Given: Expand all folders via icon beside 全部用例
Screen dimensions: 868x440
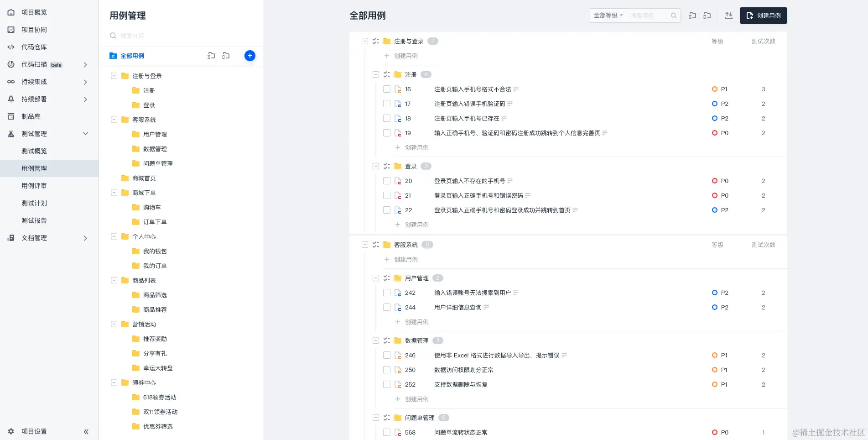Looking at the screenshot, I should (x=226, y=55).
